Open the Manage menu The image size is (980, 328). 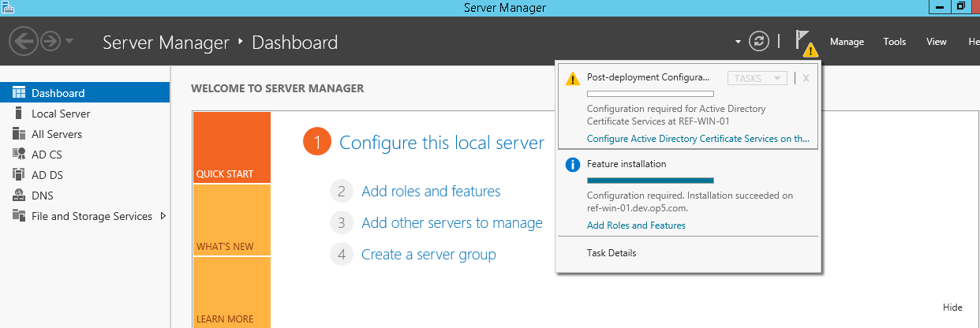pyautogui.click(x=847, y=42)
